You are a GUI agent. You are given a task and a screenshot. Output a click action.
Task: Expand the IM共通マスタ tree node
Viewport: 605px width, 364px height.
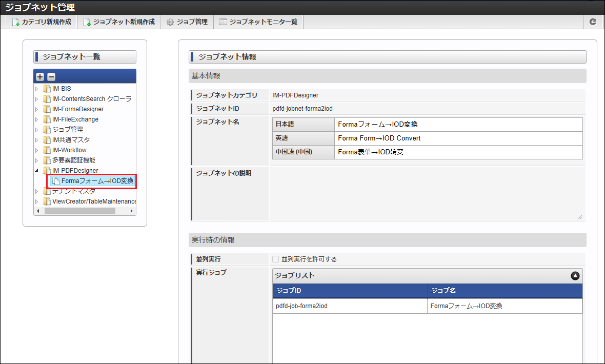pos(36,140)
